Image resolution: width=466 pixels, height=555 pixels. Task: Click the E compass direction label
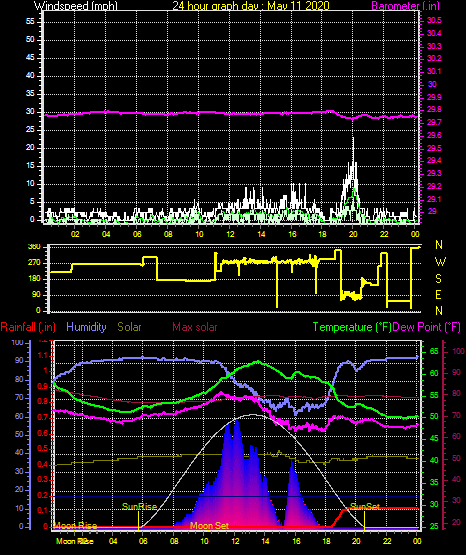(438, 294)
